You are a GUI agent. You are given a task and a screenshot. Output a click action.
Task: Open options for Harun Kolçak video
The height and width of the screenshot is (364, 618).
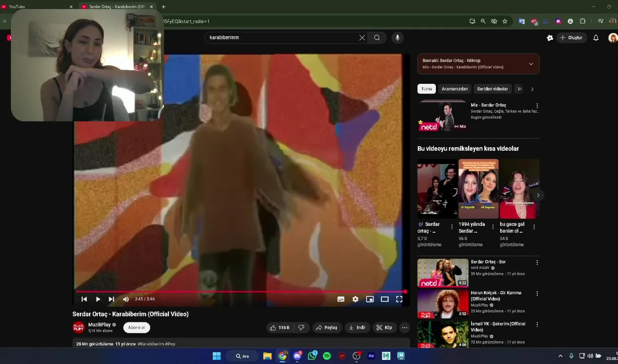point(537,293)
